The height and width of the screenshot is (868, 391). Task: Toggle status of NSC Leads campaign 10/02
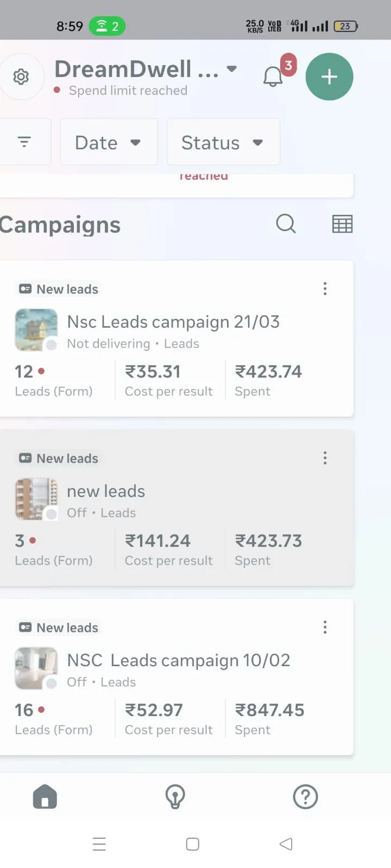52,683
